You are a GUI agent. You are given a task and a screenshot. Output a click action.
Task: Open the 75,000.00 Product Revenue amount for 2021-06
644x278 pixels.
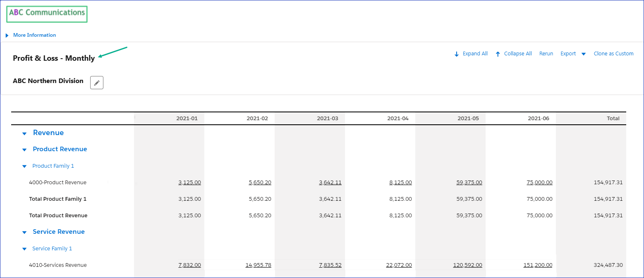pyautogui.click(x=539, y=182)
